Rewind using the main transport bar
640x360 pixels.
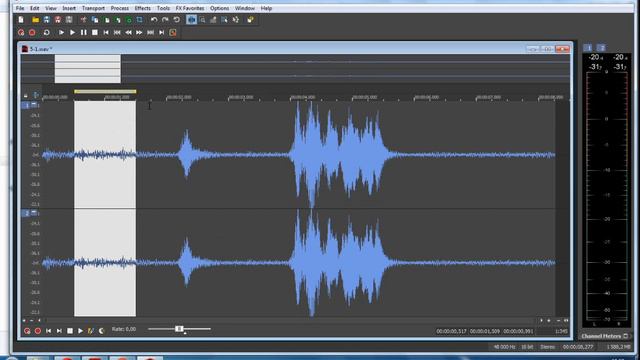(x=128, y=32)
